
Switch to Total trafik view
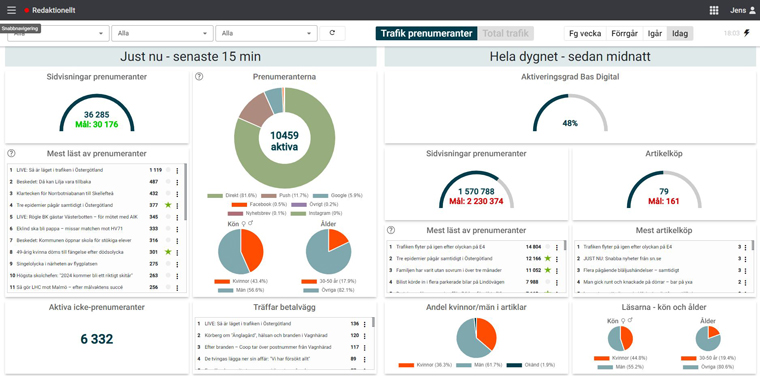coord(506,33)
